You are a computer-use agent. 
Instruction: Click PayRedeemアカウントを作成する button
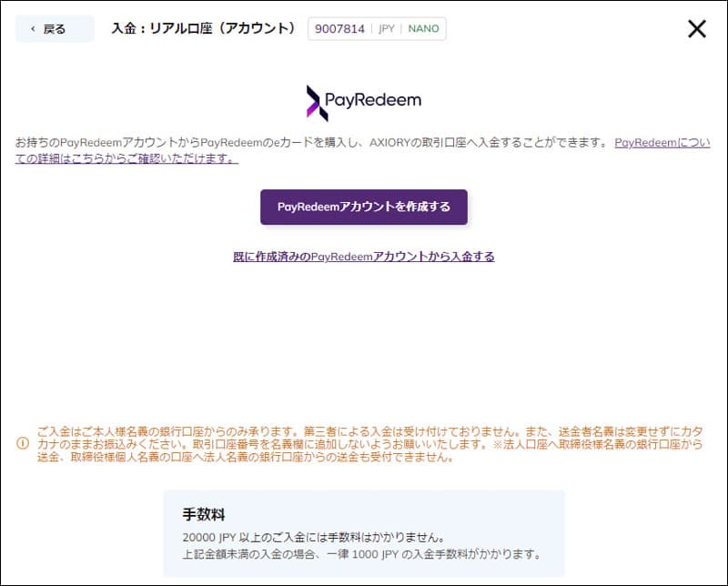point(363,207)
